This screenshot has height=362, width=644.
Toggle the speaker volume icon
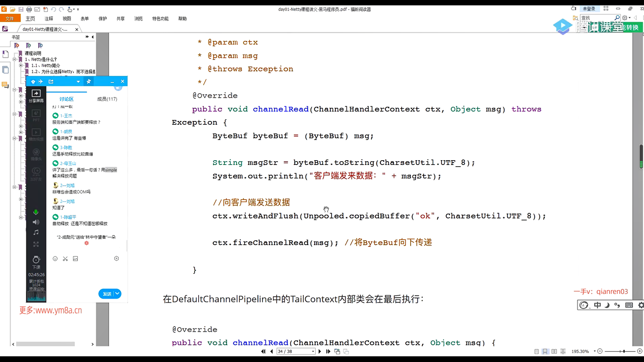[x=36, y=222]
